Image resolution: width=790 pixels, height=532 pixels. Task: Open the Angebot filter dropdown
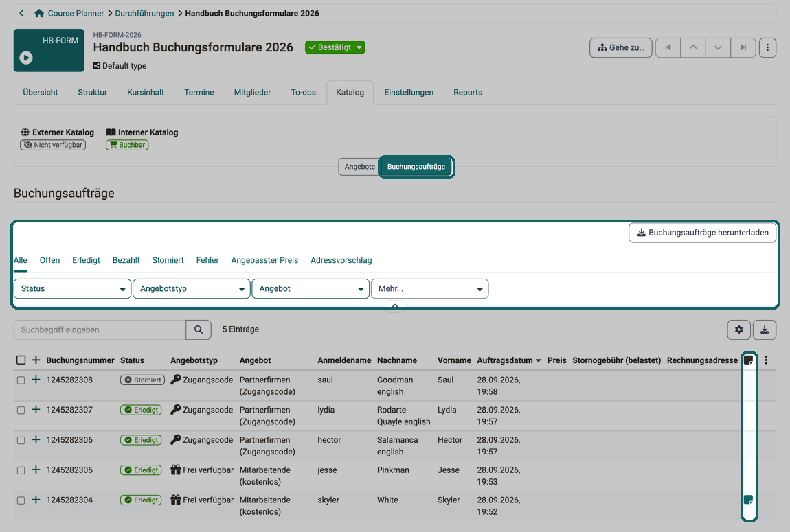311,288
